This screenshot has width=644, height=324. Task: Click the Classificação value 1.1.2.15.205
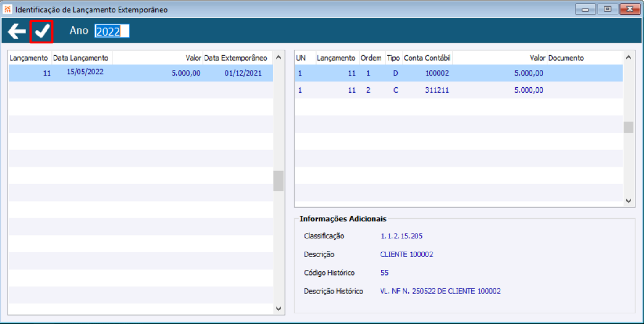coord(402,236)
